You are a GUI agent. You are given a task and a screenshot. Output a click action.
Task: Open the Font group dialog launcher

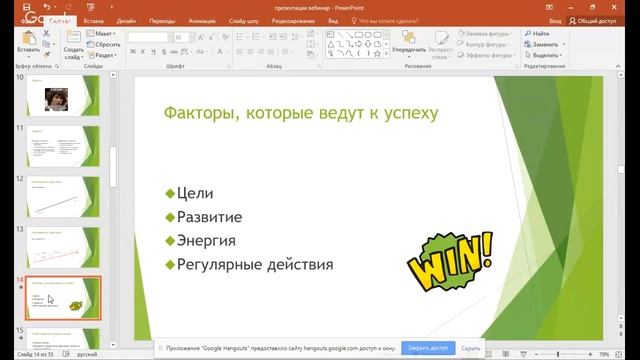[229, 66]
